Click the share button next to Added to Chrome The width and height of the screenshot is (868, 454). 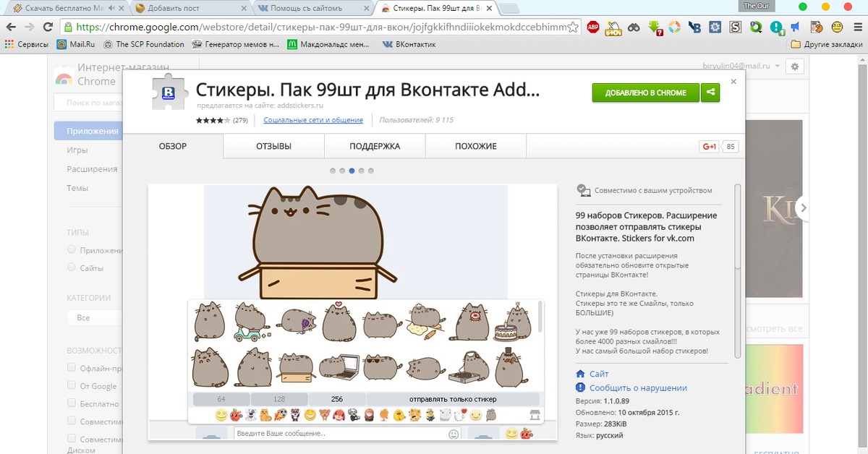710,93
